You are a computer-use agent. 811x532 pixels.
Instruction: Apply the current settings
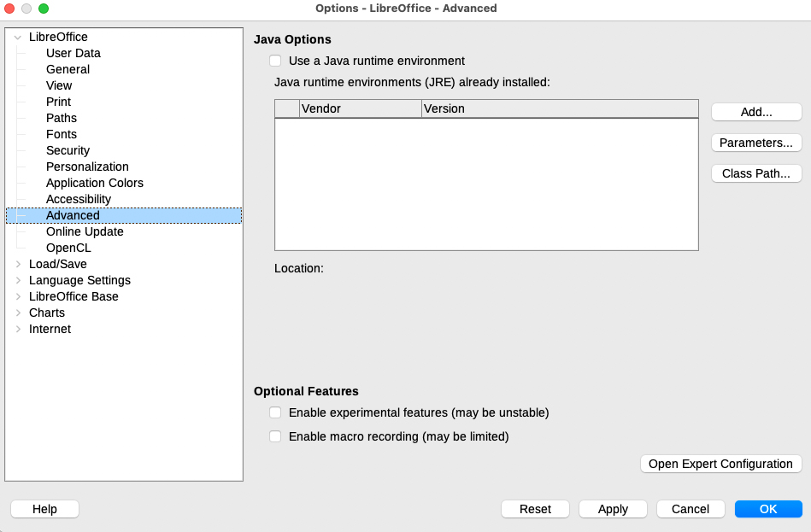pos(613,509)
